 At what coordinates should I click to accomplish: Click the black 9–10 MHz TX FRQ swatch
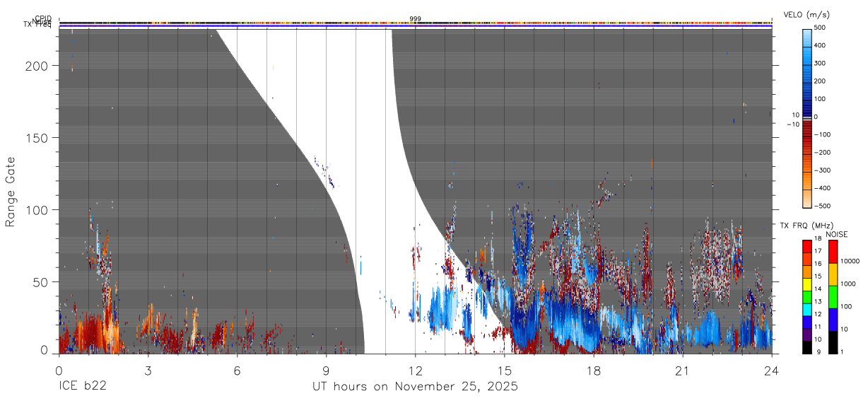tap(807, 347)
